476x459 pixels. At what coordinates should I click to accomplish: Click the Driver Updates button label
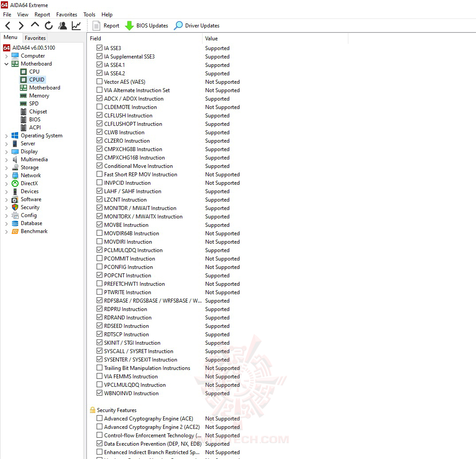tap(202, 26)
